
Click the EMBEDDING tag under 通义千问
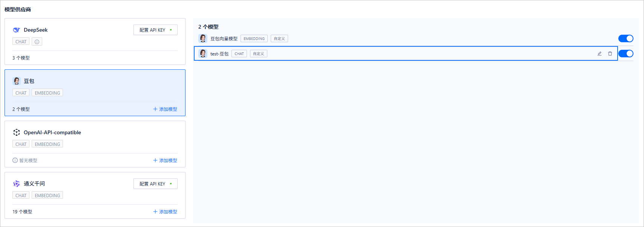[48, 196]
